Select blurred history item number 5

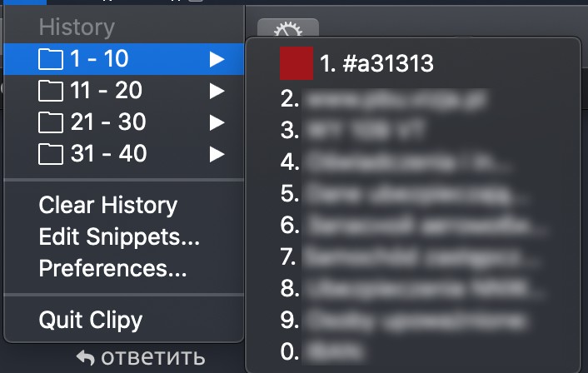[x=413, y=194]
